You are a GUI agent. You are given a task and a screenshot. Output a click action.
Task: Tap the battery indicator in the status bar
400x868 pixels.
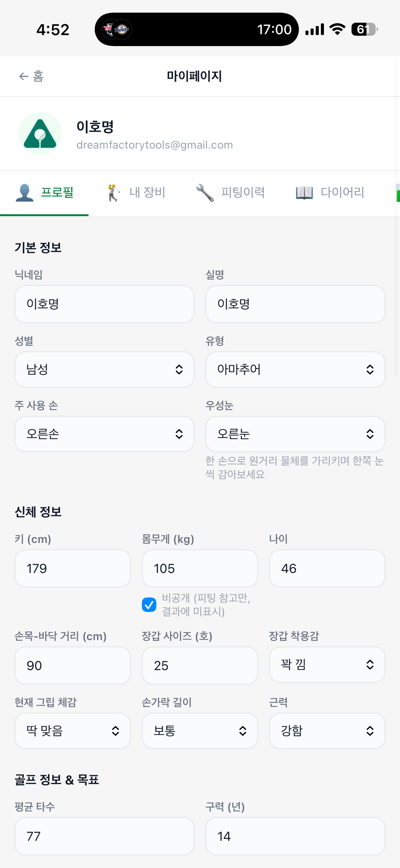click(x=364, y=30)
